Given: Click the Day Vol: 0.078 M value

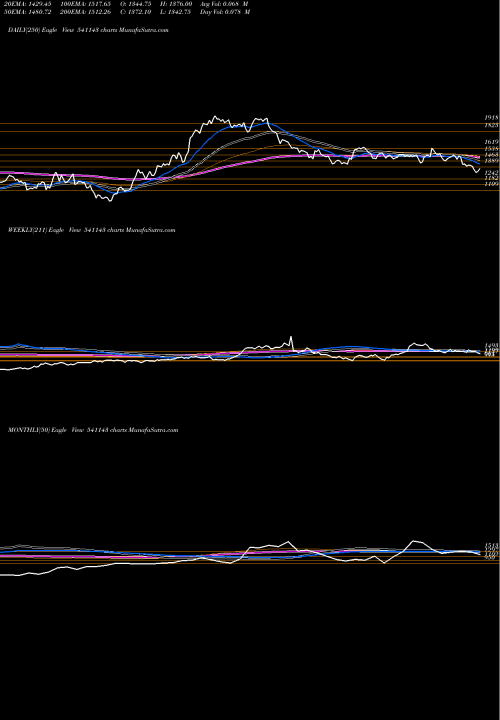Looking at the screenshot, I should pos(225,12).
